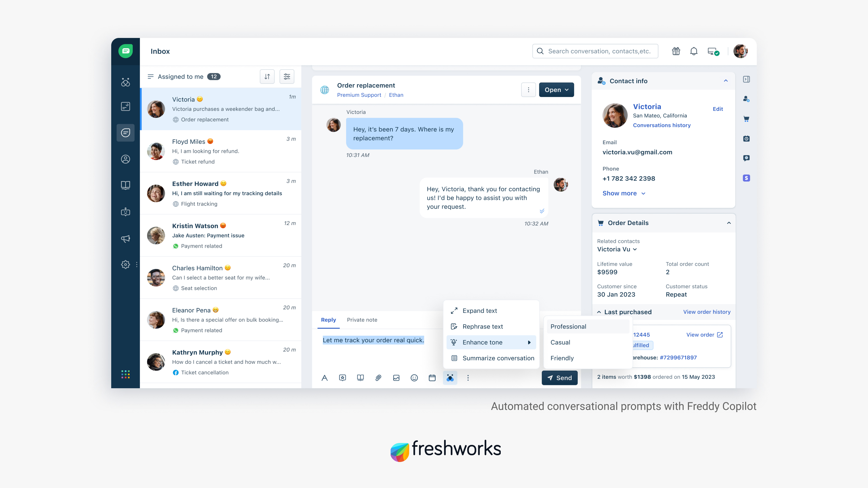
Task: Click View order history link
Action: pos(706,312)
